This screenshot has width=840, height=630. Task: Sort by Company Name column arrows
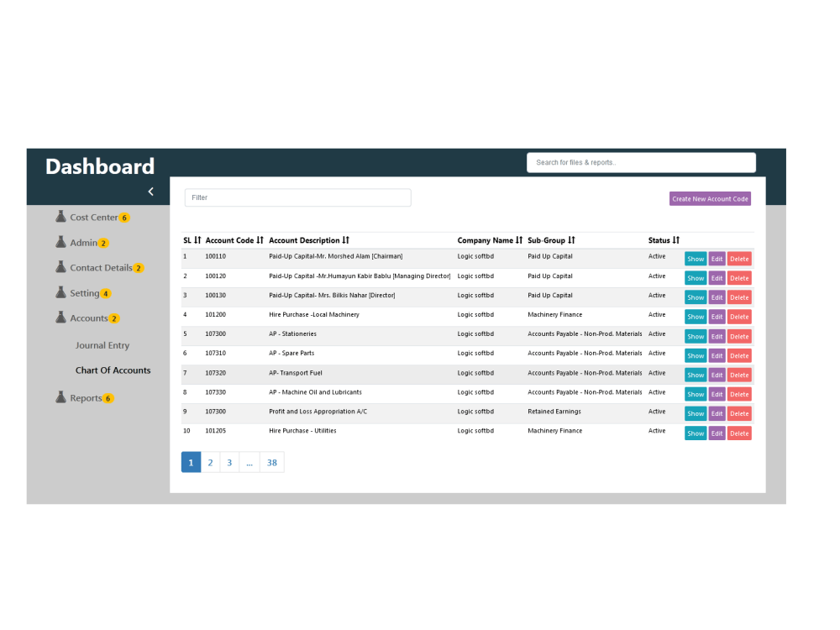(x=518, y=240)
